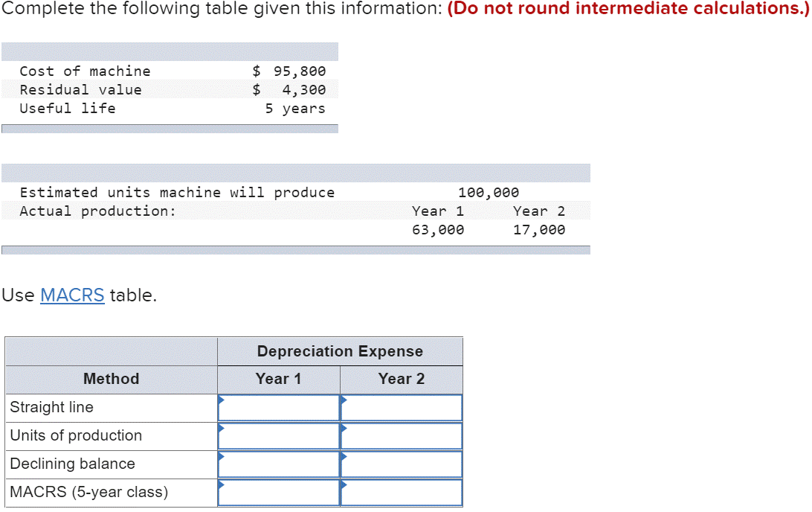Click the Actual production Year 1 value 63,000
This screenshot has width=812, height=512.
tap(437, 229)
